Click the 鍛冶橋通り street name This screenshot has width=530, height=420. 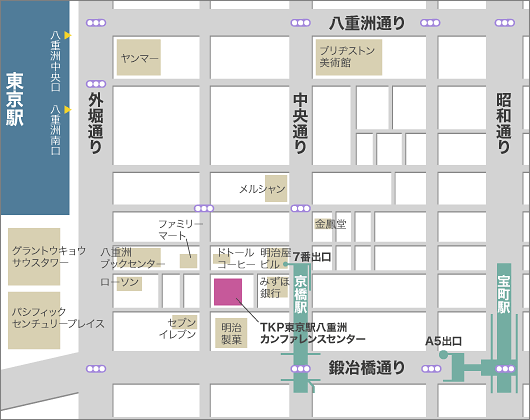(x=367, y=368)
